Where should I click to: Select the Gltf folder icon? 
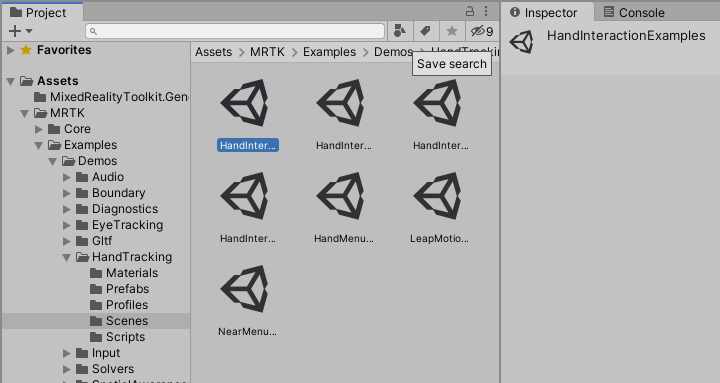[82, 241]
